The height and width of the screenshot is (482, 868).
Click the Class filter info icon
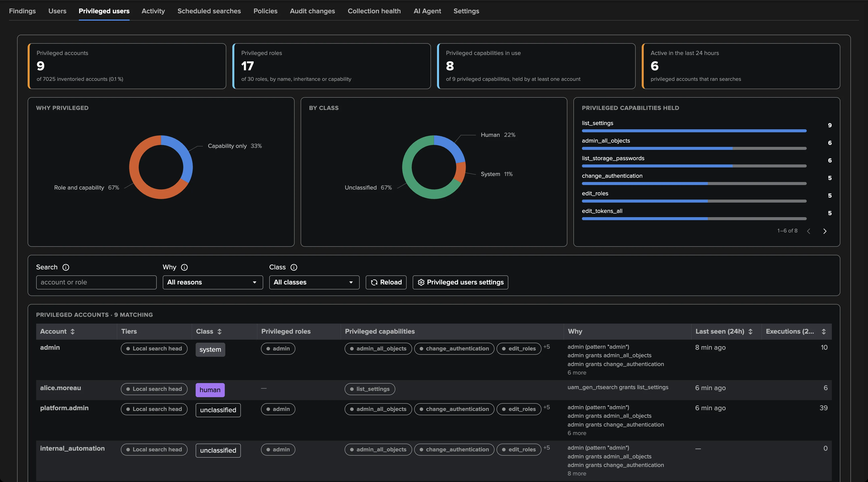click(294, 267)
